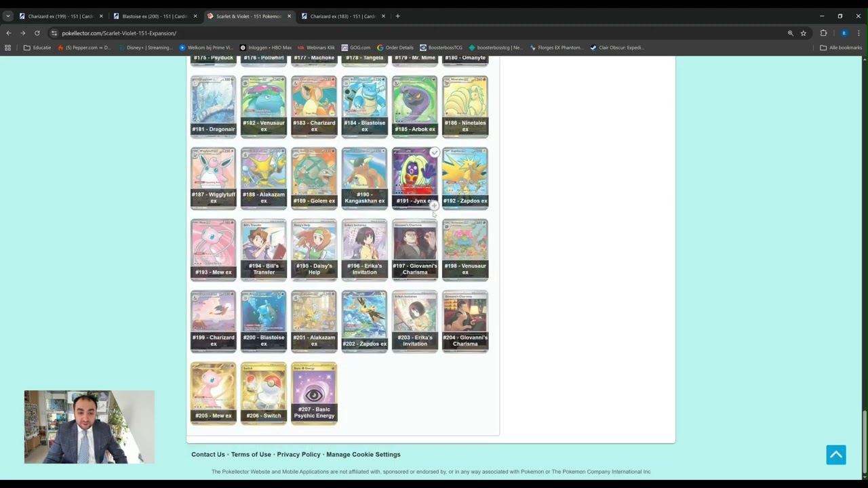Open the #186 Ninetales ex card

pyautogui.click(x=465, y=106)
